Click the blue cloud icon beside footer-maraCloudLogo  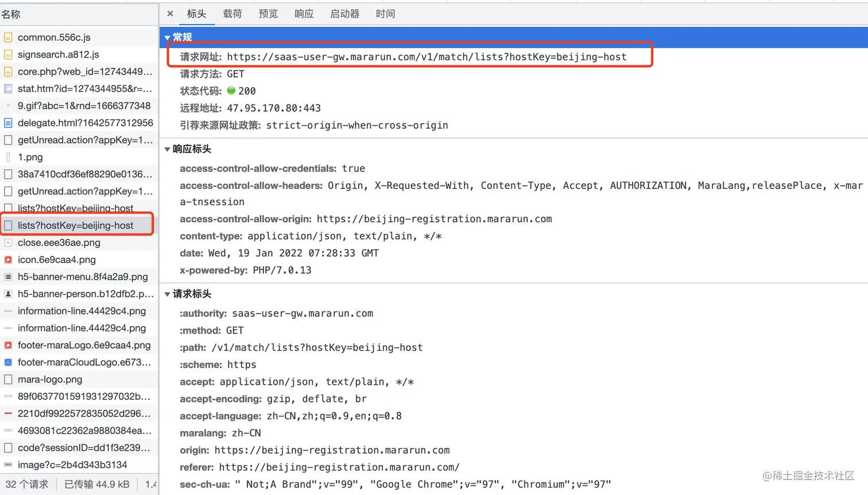coord(8,362)
